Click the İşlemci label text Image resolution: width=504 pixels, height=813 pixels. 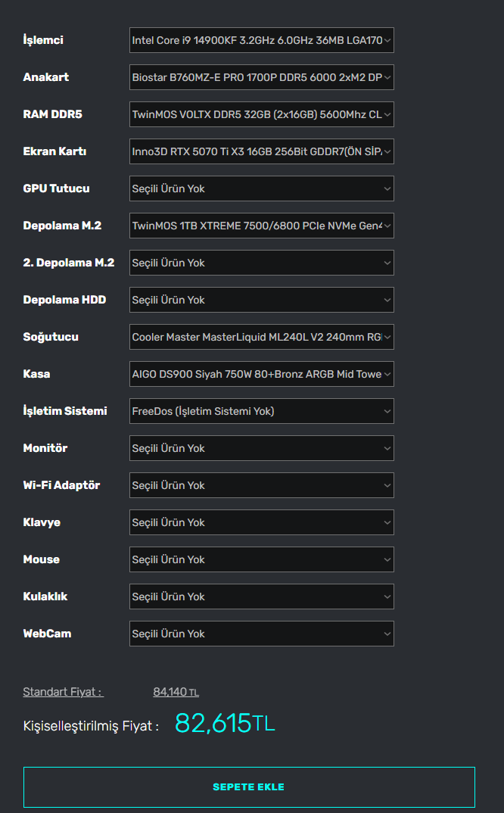[x=43, y=40]
